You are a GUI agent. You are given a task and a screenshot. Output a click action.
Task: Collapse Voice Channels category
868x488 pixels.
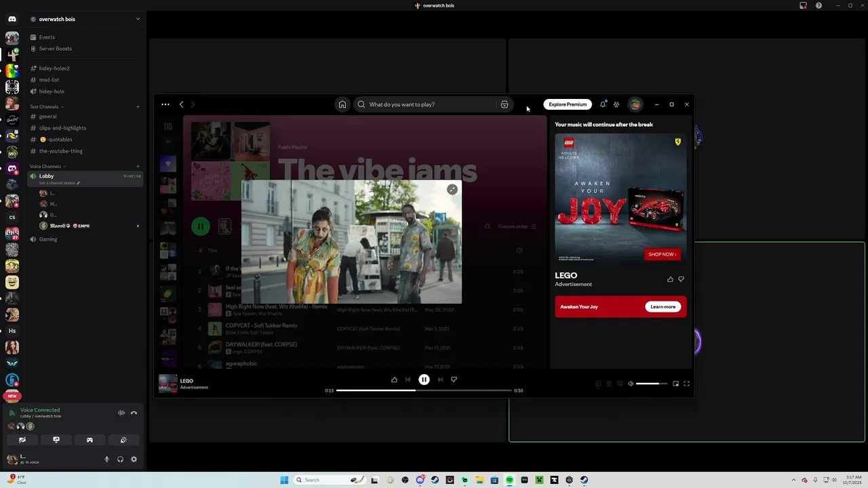(47, 166)
